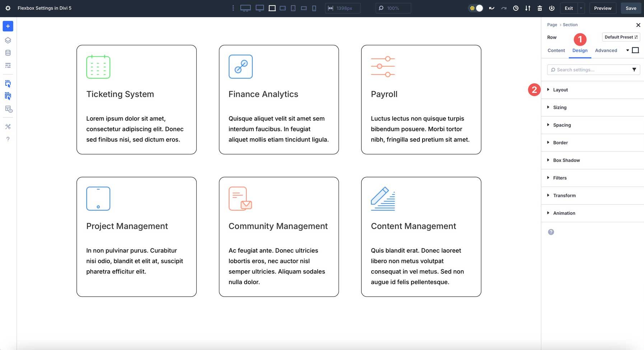Switch to the Content tab
Screen dimensions: 644x350
pyautogui.click(x=556, y=50)
